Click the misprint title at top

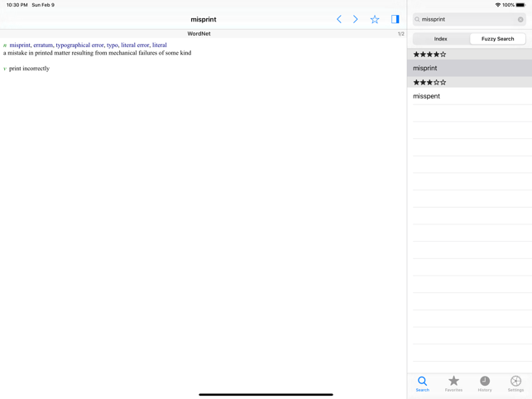coord(204,19)
